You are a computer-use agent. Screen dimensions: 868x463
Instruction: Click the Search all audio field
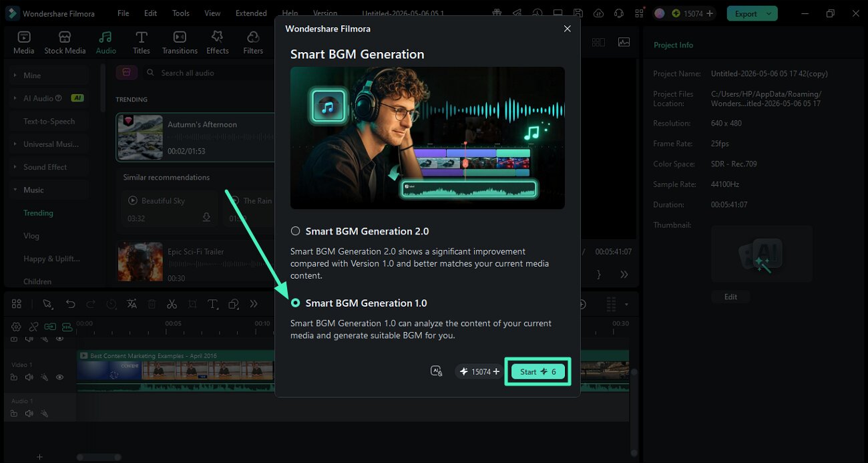point(207,73)
